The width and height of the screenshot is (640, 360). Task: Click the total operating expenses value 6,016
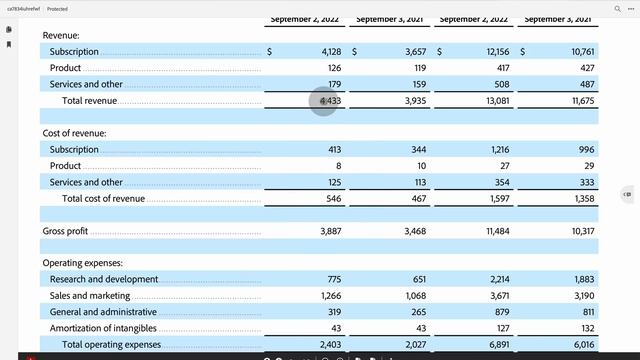pyautogui.click(x=584, y=345)
